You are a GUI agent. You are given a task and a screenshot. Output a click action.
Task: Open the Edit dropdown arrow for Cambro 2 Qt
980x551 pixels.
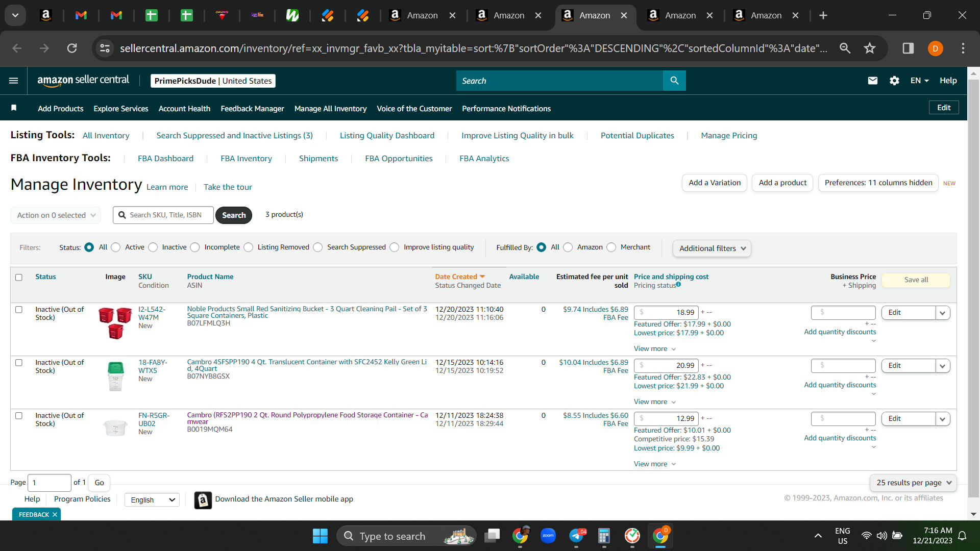pos(943,419)
